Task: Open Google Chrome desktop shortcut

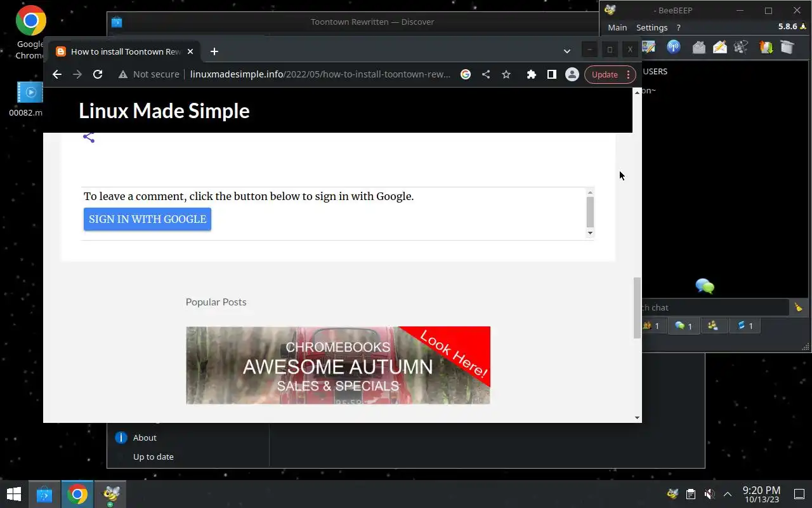Action: point(30,32)
